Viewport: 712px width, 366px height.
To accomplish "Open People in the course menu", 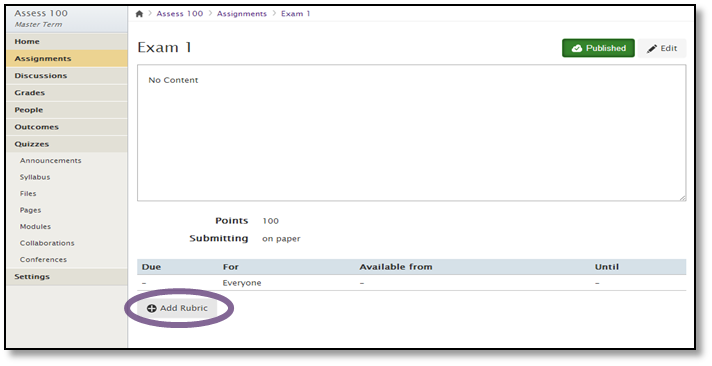I will pyautogui.click(x=67, y=110).
